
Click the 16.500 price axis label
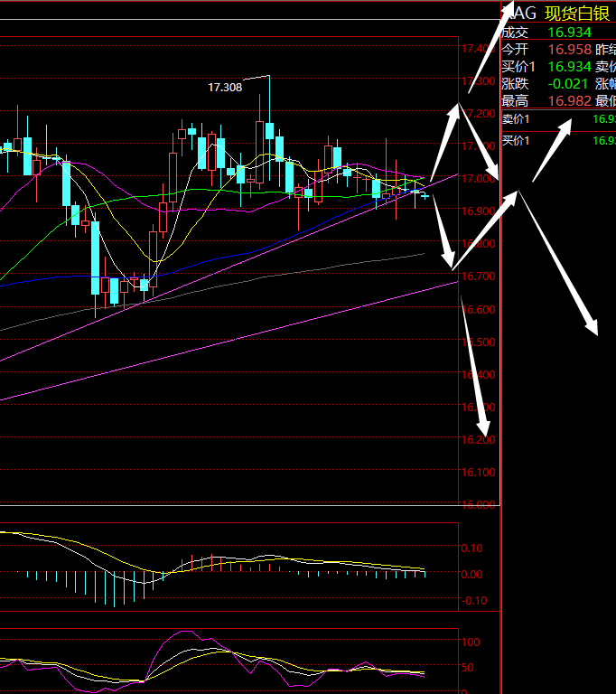478,342
